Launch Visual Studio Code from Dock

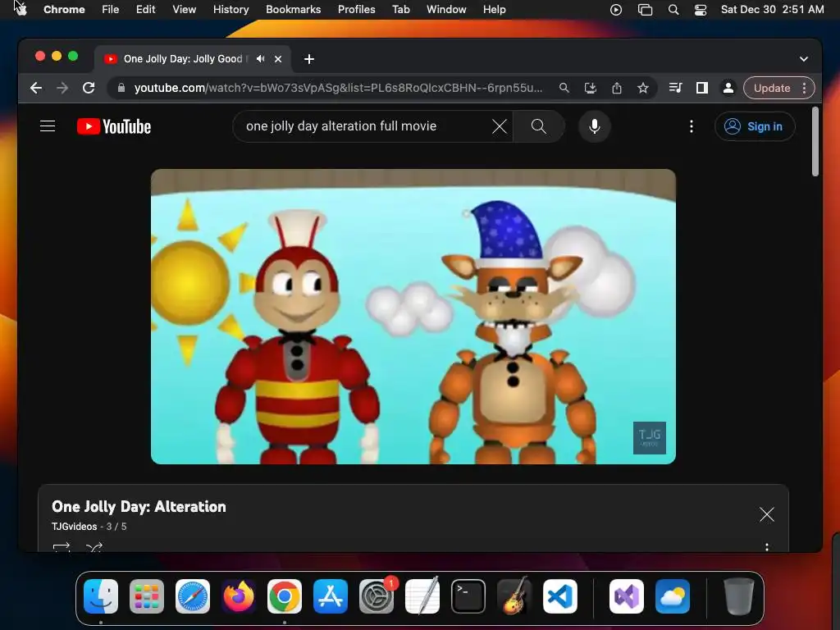coord(559,596)
